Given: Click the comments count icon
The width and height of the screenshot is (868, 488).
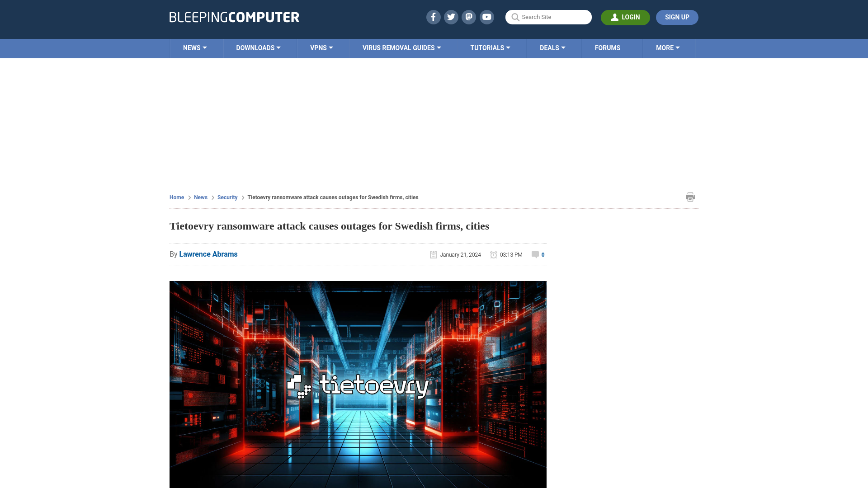Looking at the screenshot, I should click(x=535, y=254).
